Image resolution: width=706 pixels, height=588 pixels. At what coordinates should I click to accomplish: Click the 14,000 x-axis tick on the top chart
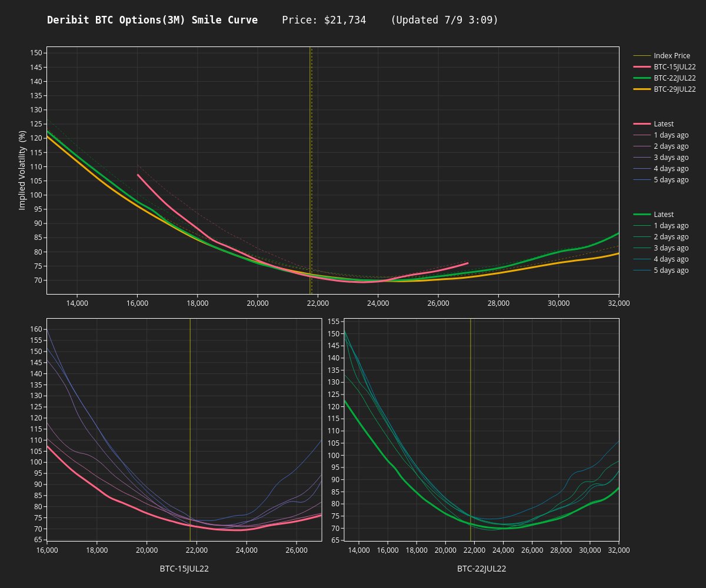click(x=77, y=303)
